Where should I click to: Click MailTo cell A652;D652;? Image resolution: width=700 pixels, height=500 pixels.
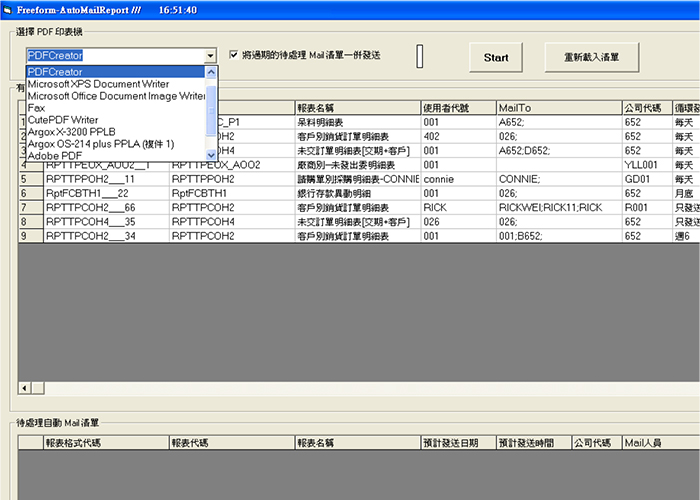pyautogui.click(x=559, y=150)
